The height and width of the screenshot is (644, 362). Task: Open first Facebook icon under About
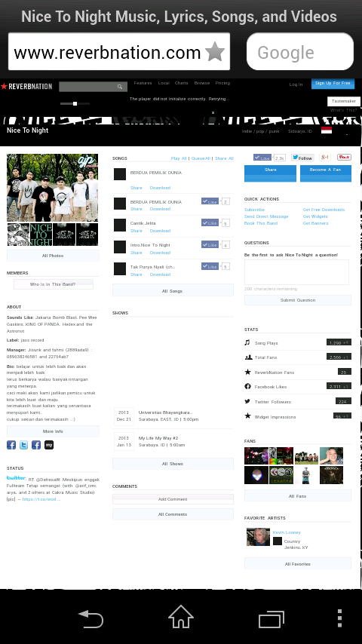(x=11, y=445)
